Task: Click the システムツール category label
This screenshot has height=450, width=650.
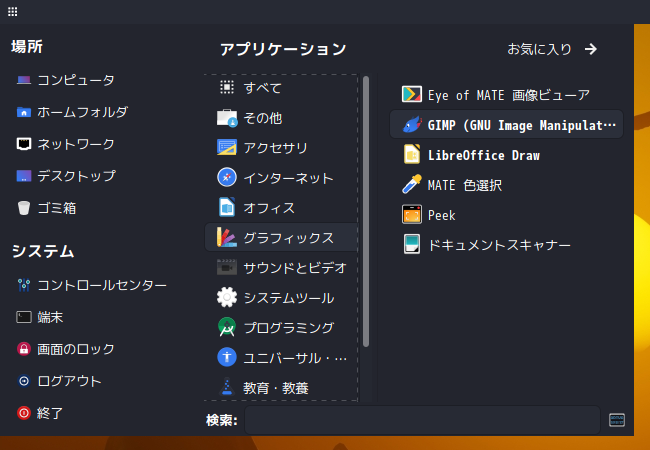Action: [289, 298]
